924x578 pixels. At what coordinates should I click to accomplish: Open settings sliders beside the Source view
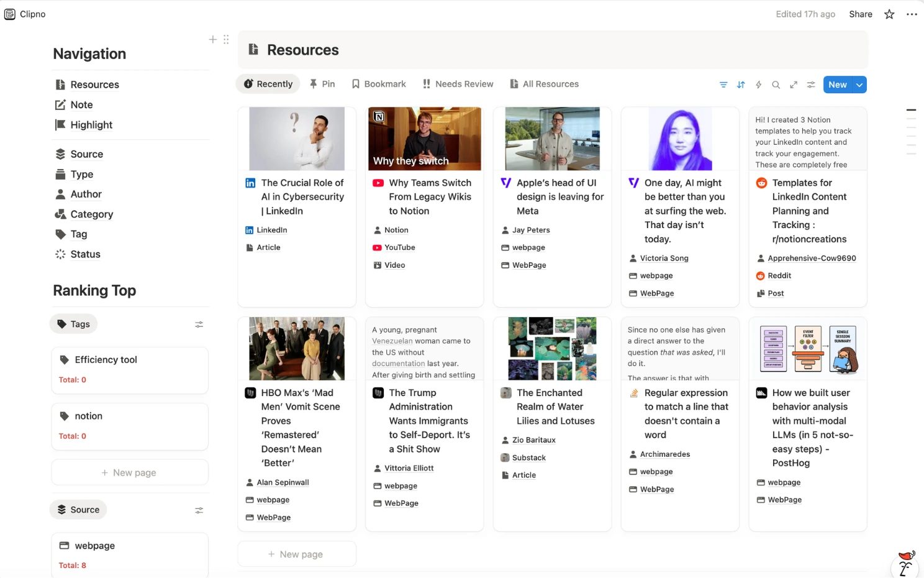pos(199,510)
